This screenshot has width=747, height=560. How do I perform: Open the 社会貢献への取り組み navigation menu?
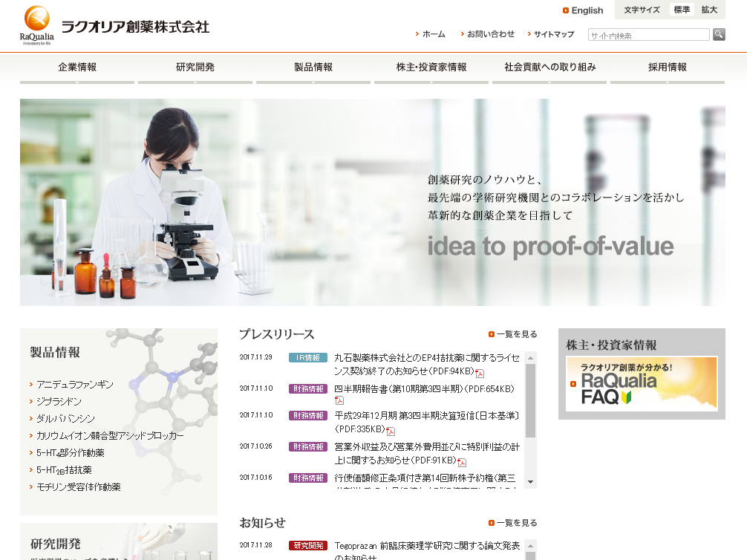[x=549, y=68]
